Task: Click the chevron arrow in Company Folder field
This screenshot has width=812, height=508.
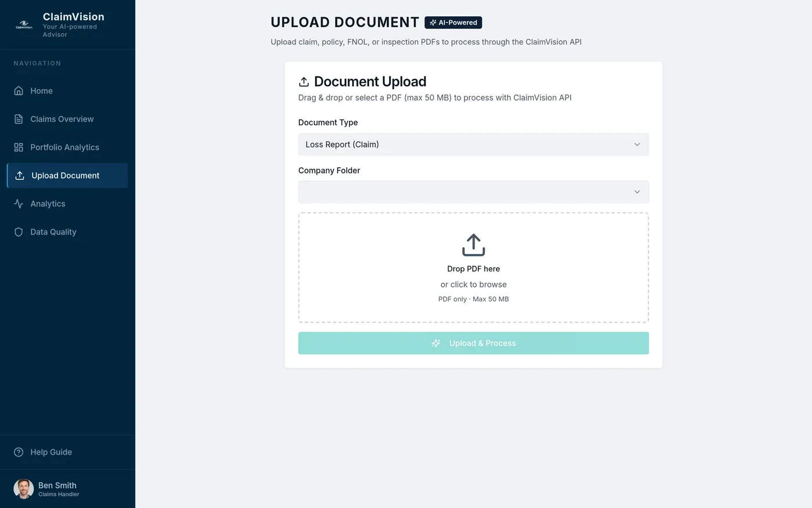Action: (x=637, y=192)
